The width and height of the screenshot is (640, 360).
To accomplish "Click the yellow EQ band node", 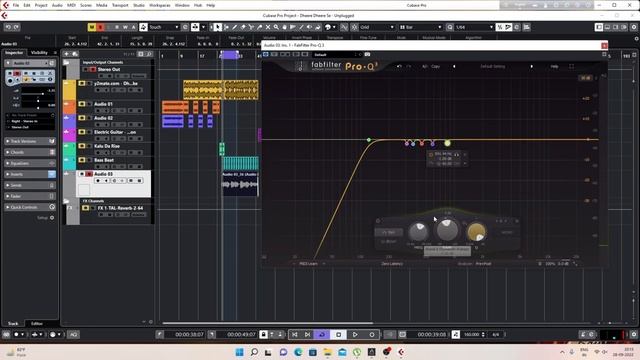I will click(x=447, y=143).
